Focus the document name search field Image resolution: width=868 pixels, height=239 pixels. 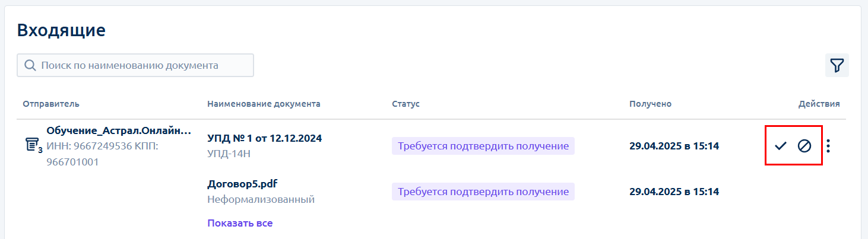click(135, 65)
